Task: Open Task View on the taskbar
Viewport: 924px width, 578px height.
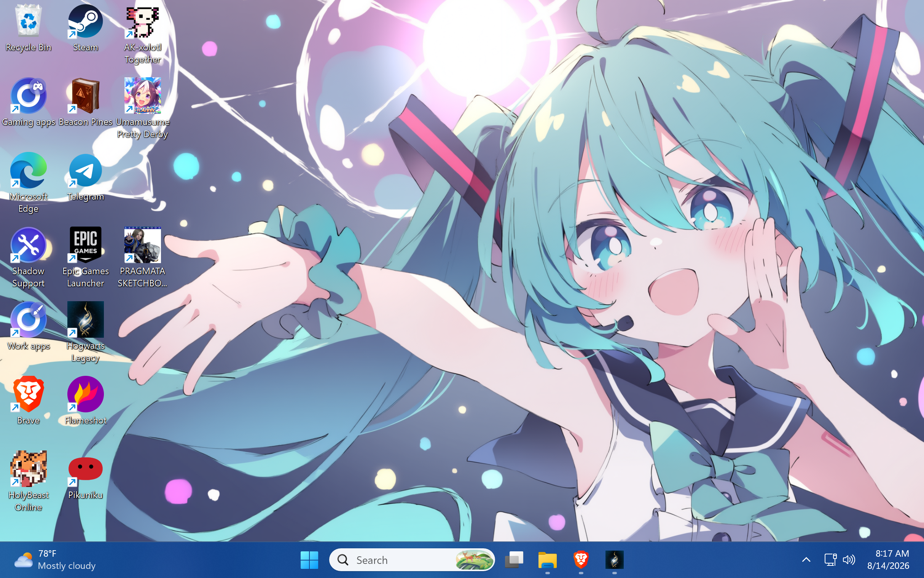Action: pyautogui.click(x=514, y=560)
